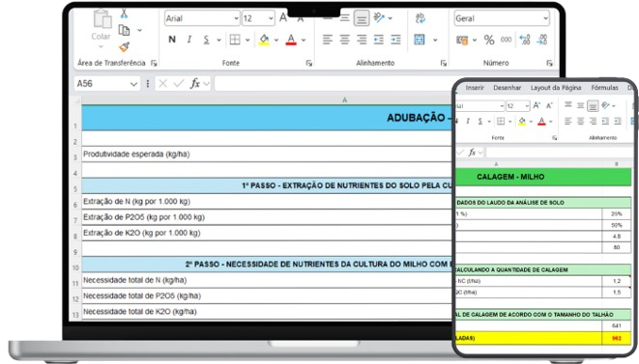Click cell 'Necessidade total de P2O5 (kg/ha)'
This screenshot has width=639, height=364.
(267, 295)
